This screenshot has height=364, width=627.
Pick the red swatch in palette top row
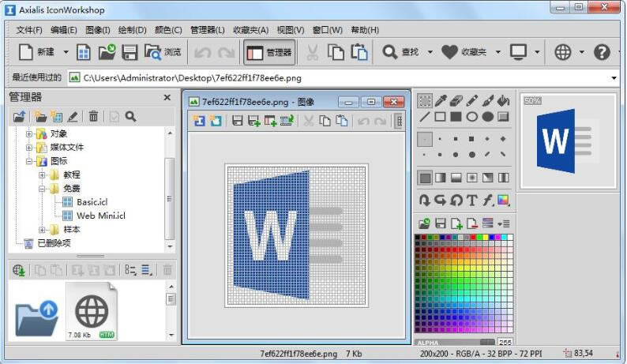474,237
